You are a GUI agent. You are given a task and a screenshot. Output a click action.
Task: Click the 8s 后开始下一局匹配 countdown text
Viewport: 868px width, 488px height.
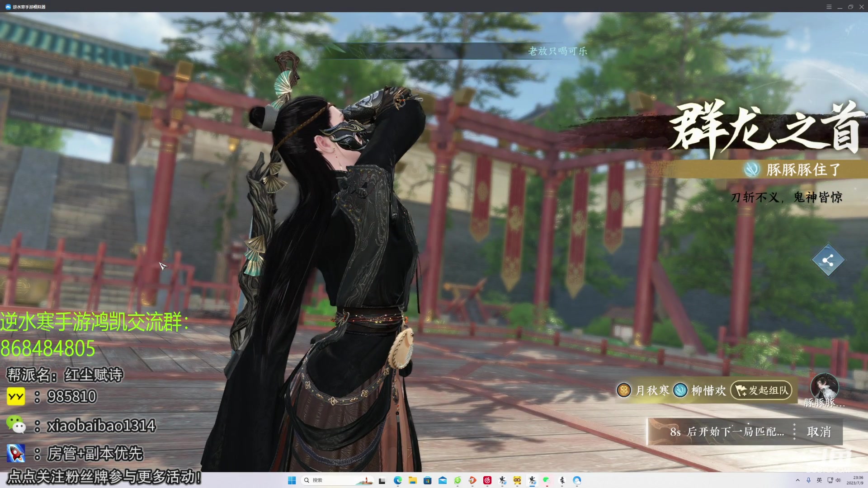(x=727, y=432)
